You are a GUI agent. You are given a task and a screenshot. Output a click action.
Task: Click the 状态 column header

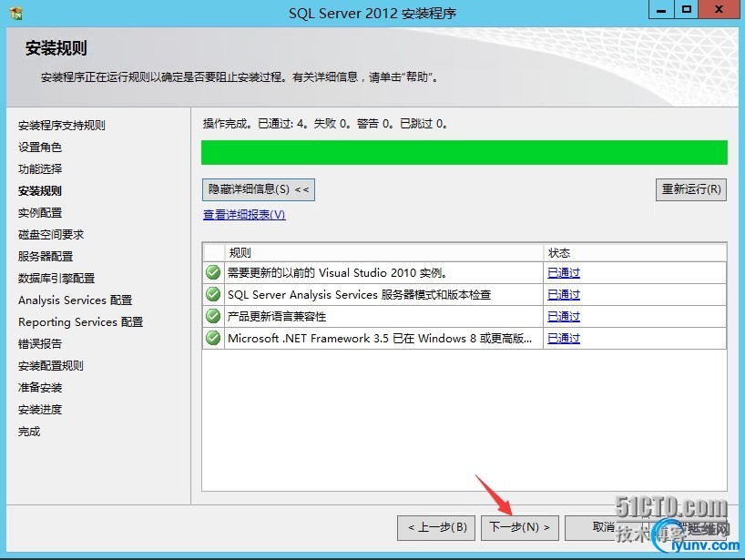point(635,253)
